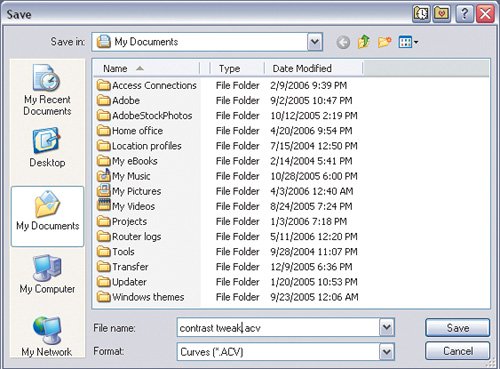Select the Access Connections folder icon

104,85
